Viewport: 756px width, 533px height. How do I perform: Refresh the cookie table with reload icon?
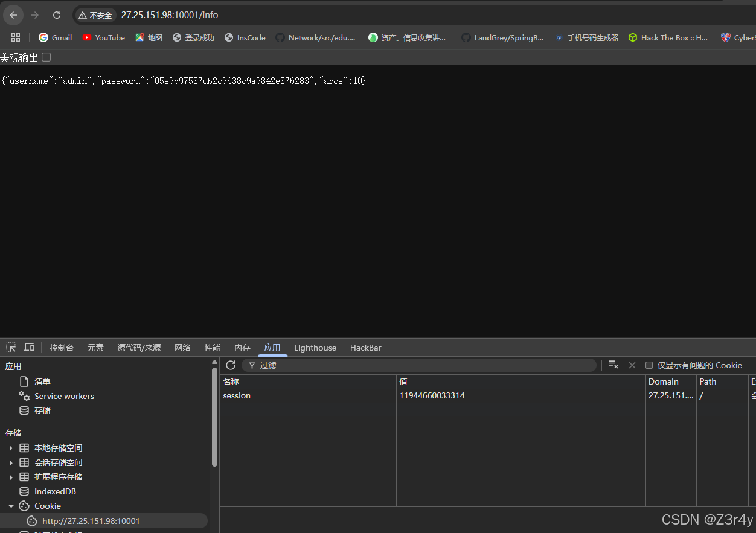tap(231, 365)
